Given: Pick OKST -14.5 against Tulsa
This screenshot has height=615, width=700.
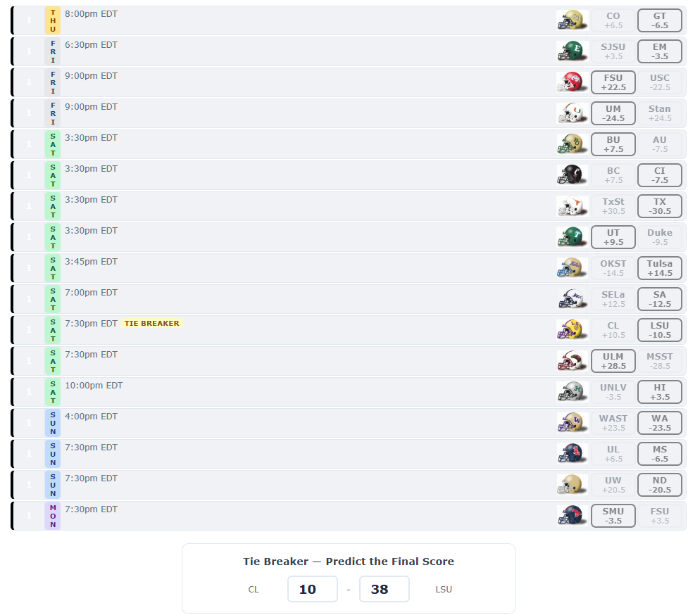Looking at the screenshot, I should point(613,268).
